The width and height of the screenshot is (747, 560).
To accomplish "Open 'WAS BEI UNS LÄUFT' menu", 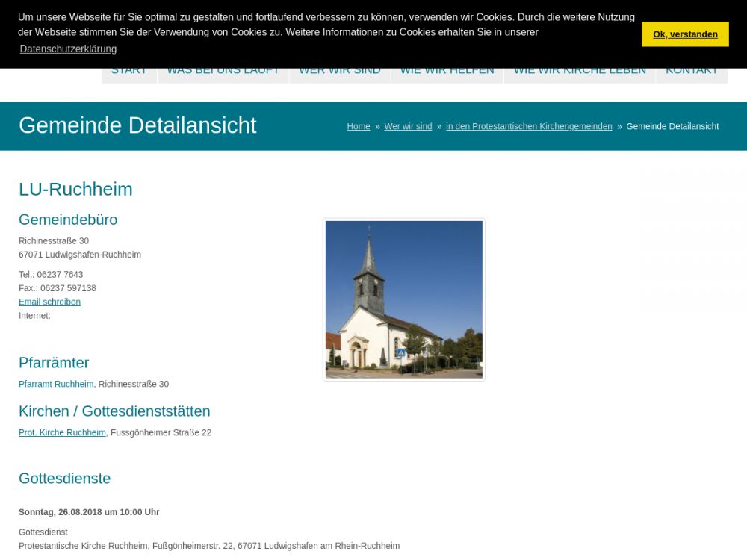I will (223, 74).
